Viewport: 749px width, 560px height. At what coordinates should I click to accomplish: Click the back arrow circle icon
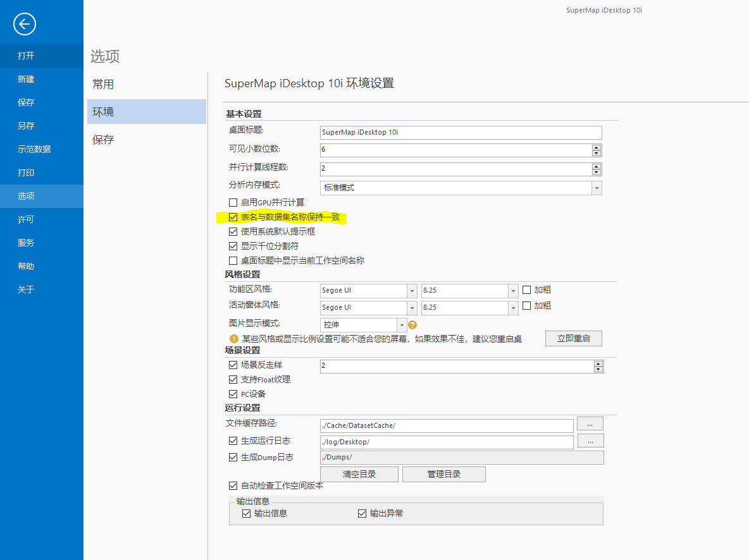pyautogui.click(x=25, y=24)
